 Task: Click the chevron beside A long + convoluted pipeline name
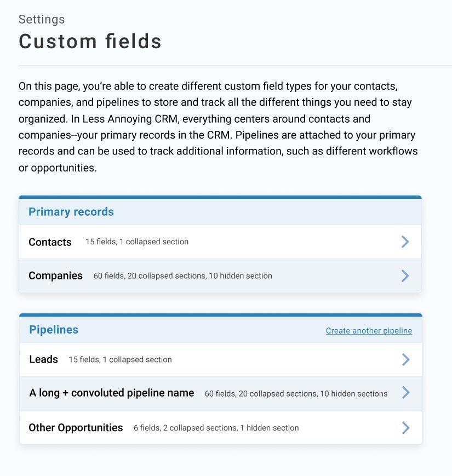pyautogui.click(x=405, y=393)
